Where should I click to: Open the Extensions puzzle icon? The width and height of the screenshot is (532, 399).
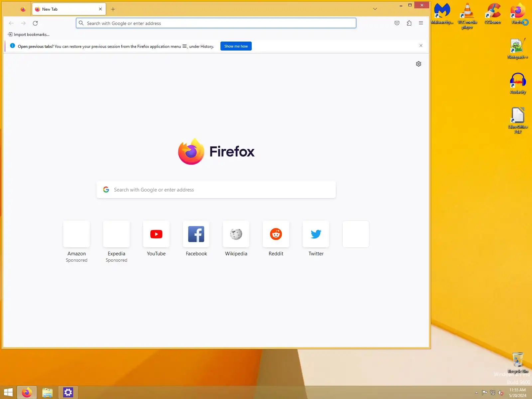coord(409,23)
